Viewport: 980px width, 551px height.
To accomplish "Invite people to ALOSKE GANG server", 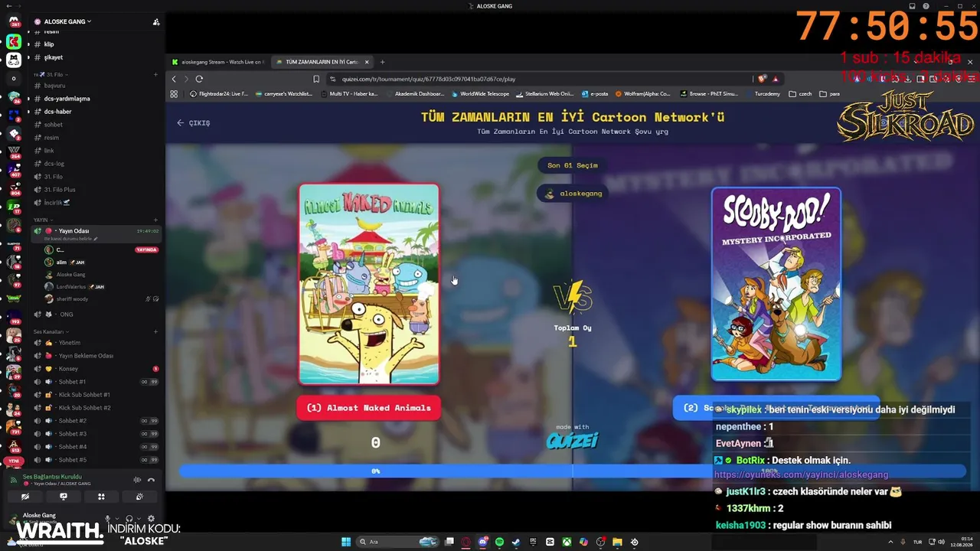I will (x=156, y=21).
